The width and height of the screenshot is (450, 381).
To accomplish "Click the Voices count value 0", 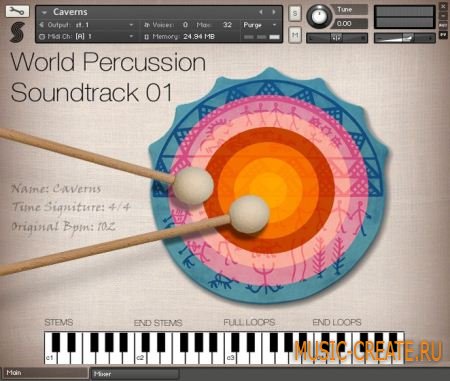I will [185, 25].
